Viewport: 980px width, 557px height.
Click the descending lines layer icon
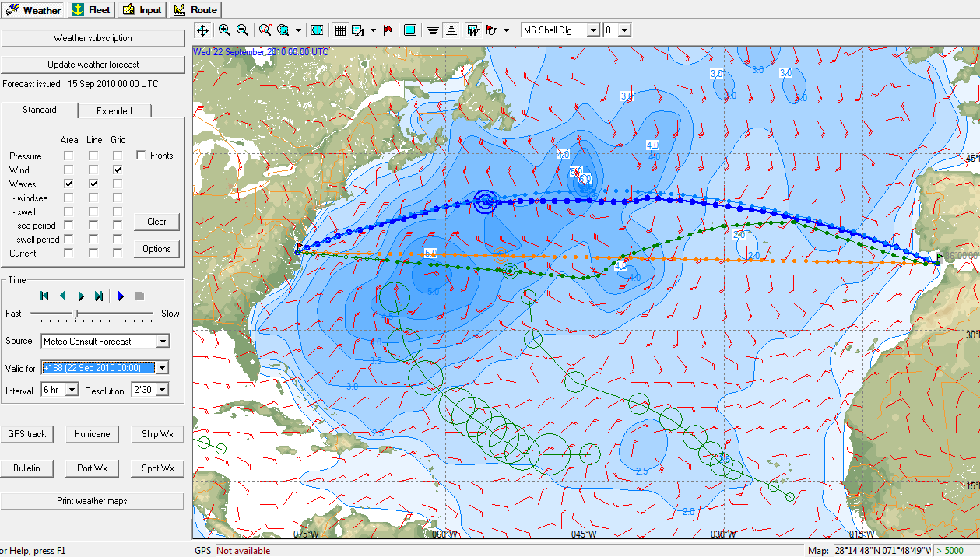(433, 30)
